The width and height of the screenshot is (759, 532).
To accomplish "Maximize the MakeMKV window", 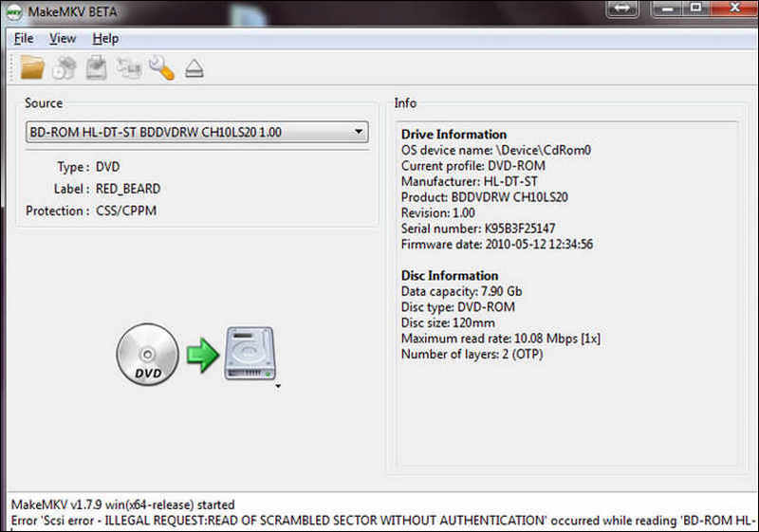I will [x=696, y=9].
